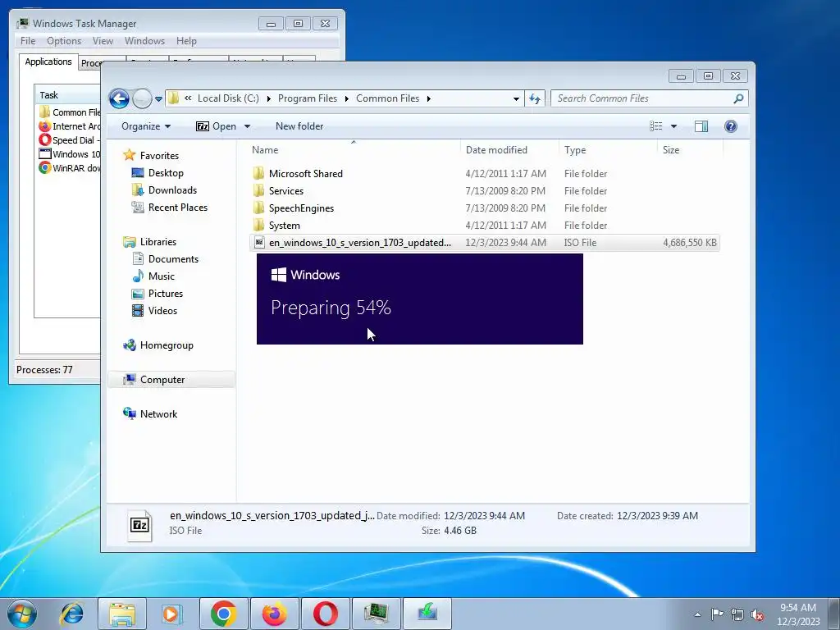Click the 7z file icon in details pane

tap(139, 524)
